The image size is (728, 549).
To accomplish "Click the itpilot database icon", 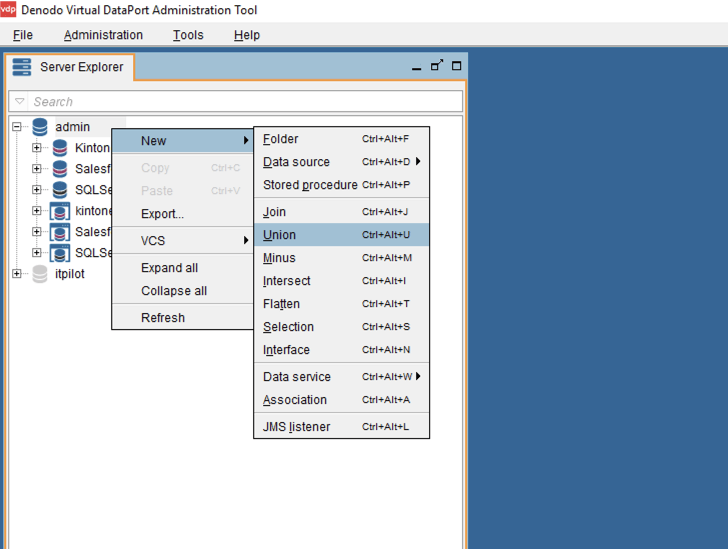I will click(40, 274).
